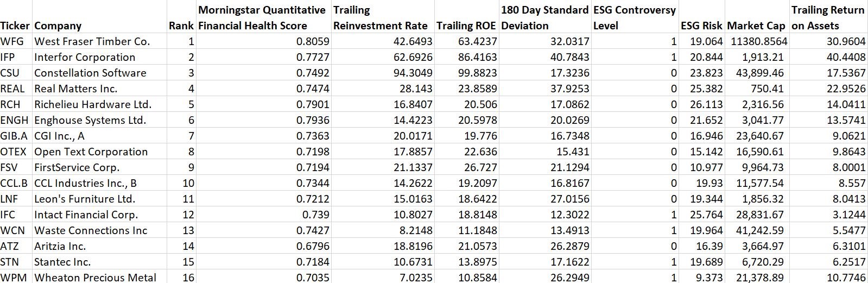868x283 pixels.
Task: Select the Wheaton Precious Metal company cell
Action: pos(95,278)
